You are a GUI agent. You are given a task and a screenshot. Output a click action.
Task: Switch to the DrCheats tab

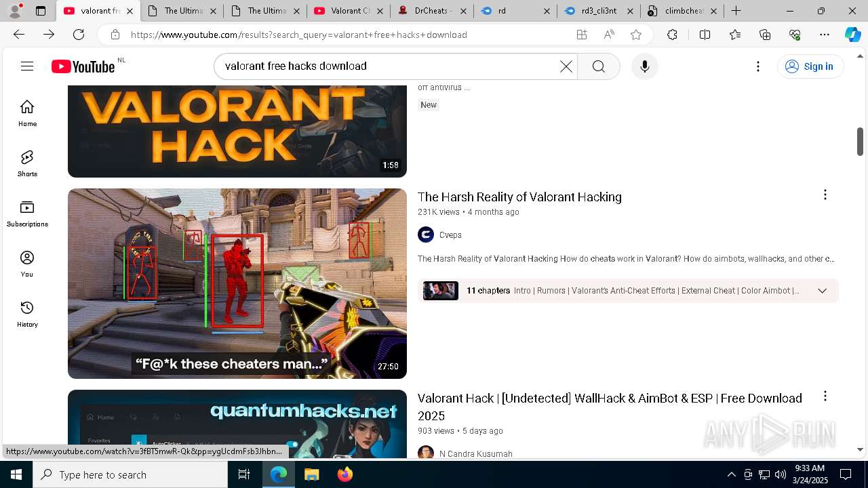coord(432,11)
